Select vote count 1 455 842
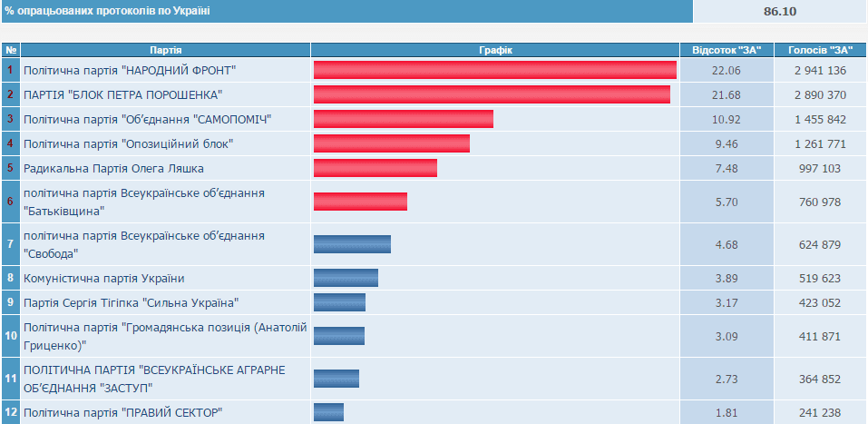 pos(821,119)
